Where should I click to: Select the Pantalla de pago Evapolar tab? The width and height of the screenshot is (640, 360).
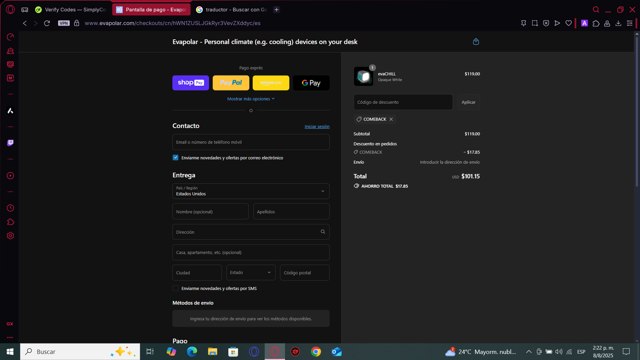click(151, 9)
